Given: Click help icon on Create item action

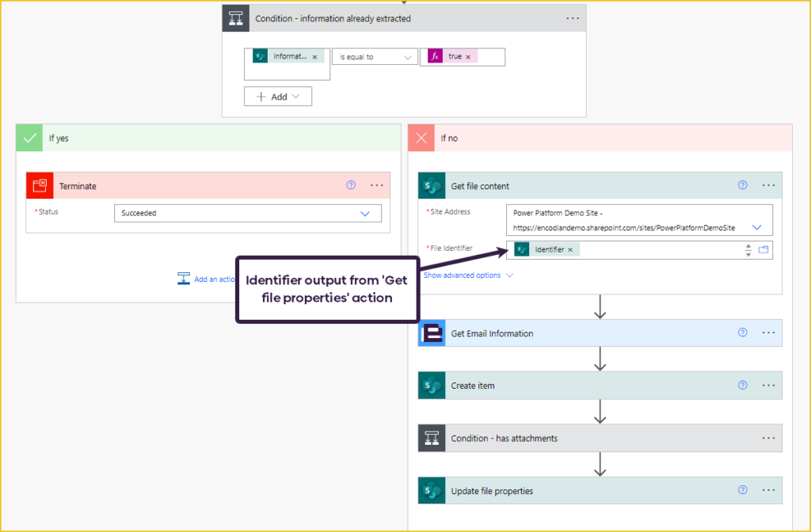Looking at the screenshot, I should [743, 386].
